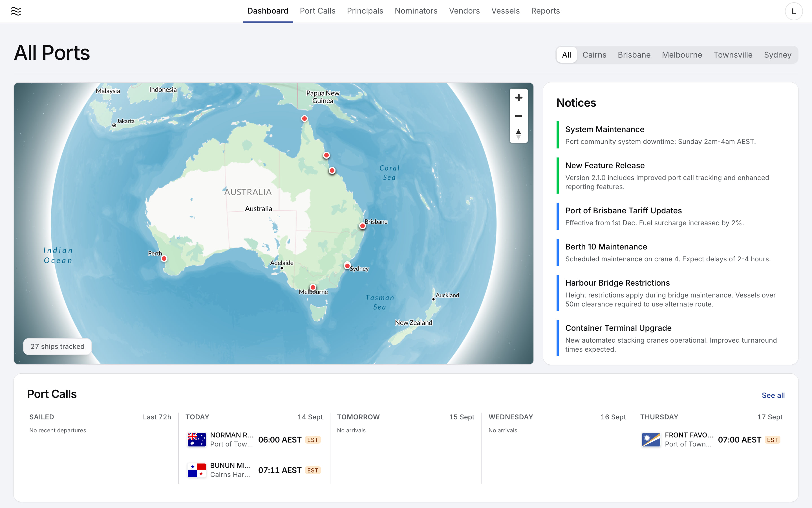Go to Port Calls in top navigation
This screenshot has width=812, height=508.
[317, 11]
